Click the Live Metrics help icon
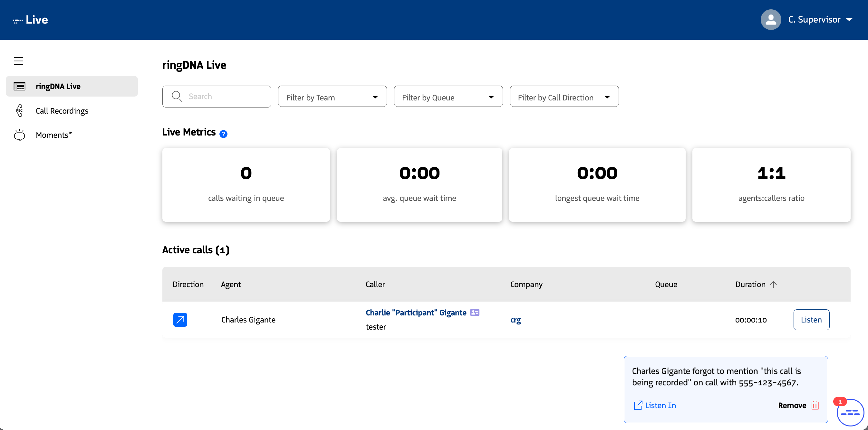The height and width of the screenshot is (430, 868). 223,134
